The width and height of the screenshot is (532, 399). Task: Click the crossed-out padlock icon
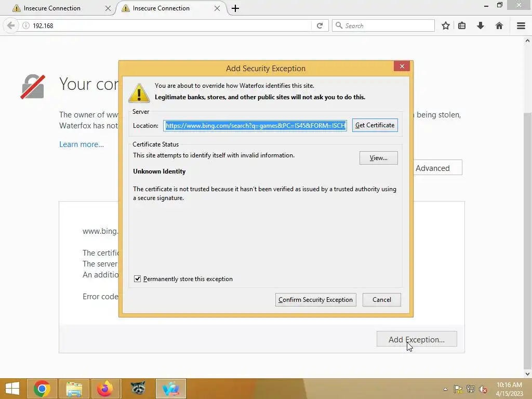click(33, 87)
